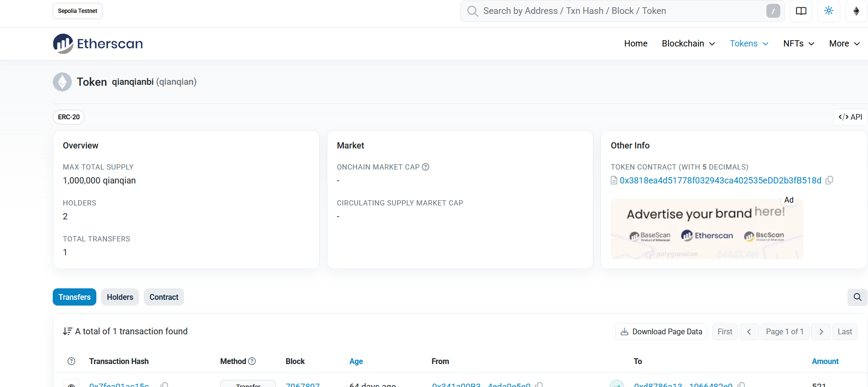Go to the next page arrow
This screenshot has width=868, height=387.
point(821,331)
